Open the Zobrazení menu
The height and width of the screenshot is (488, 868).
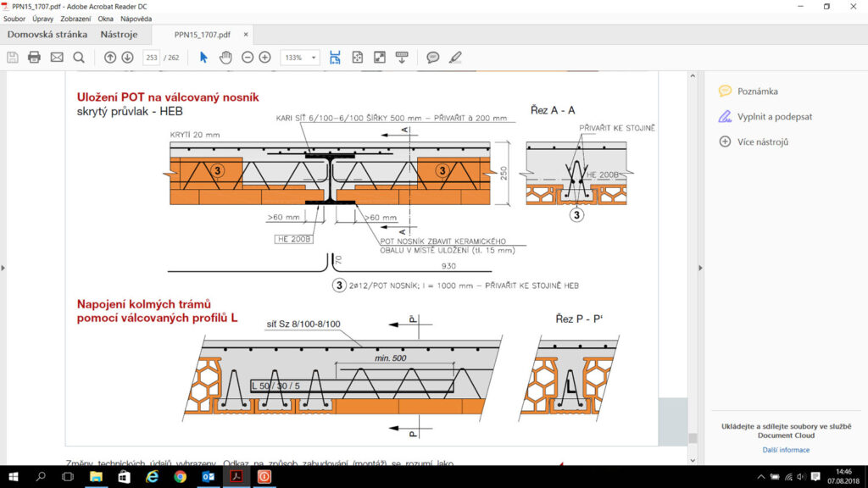pyautogui.click(x=76, y=18)
